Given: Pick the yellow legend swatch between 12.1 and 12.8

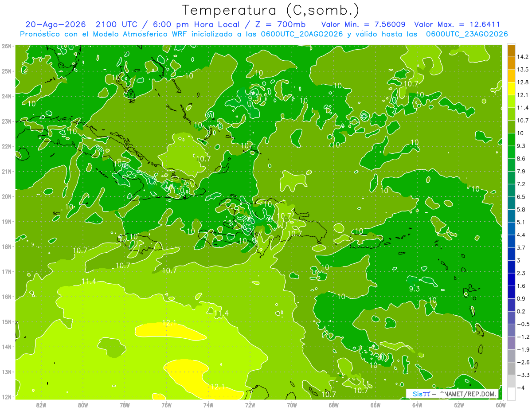Looking at the screenshot, I should (x=511, y=89).
